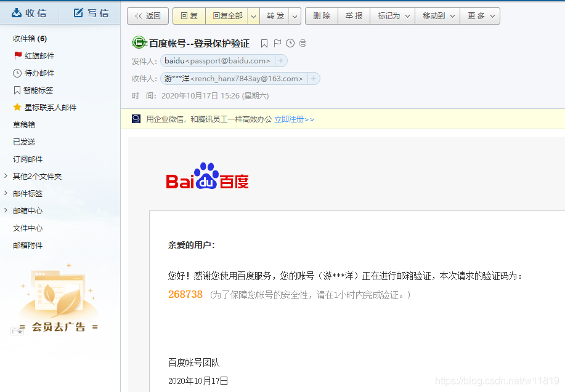Follow the 立即注册>> link

pos(294,119)
